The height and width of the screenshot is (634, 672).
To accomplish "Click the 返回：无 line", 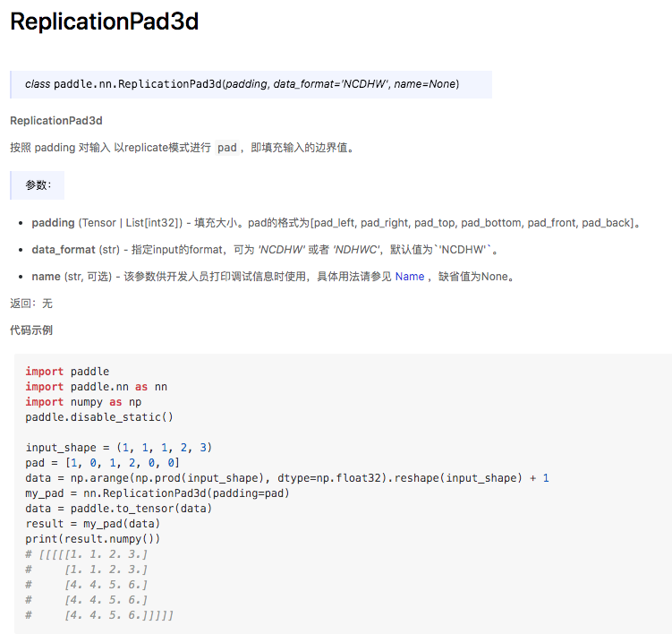I will [31, 304].
